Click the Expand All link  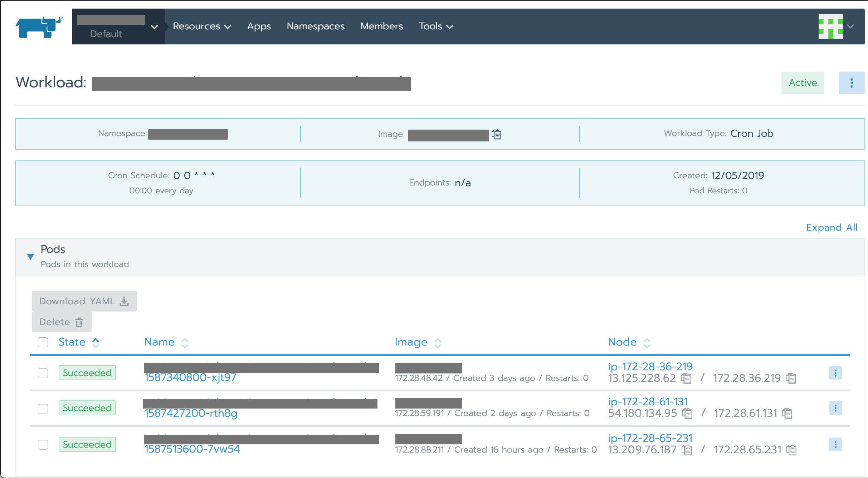tap(832, 227)
